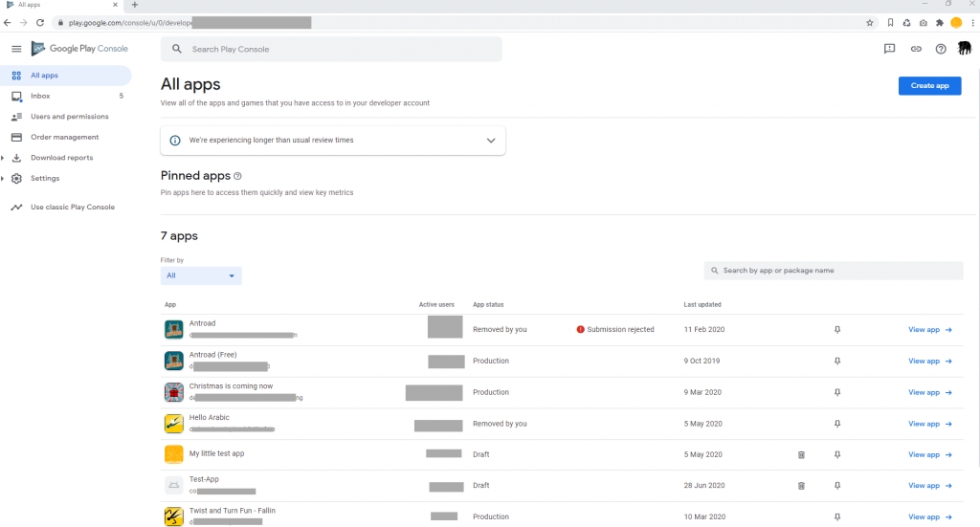Click the Submission rejected status
Screen dimensions: 980x527
click(x=615, y=330)
